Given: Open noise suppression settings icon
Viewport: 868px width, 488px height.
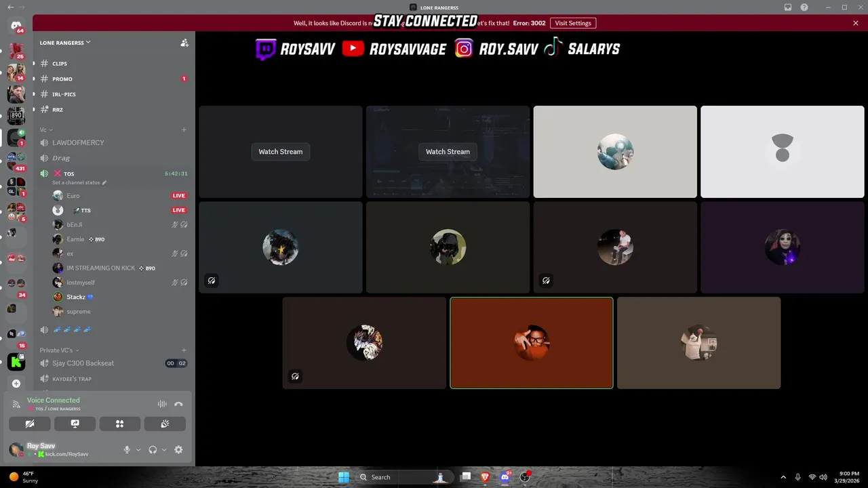Looking at the screenshot, I should click(x=162, y=404).
